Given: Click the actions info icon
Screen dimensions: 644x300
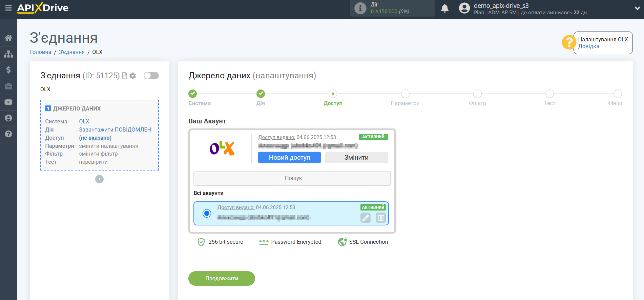Looking at the screenshot, I should tap(360, 8).
